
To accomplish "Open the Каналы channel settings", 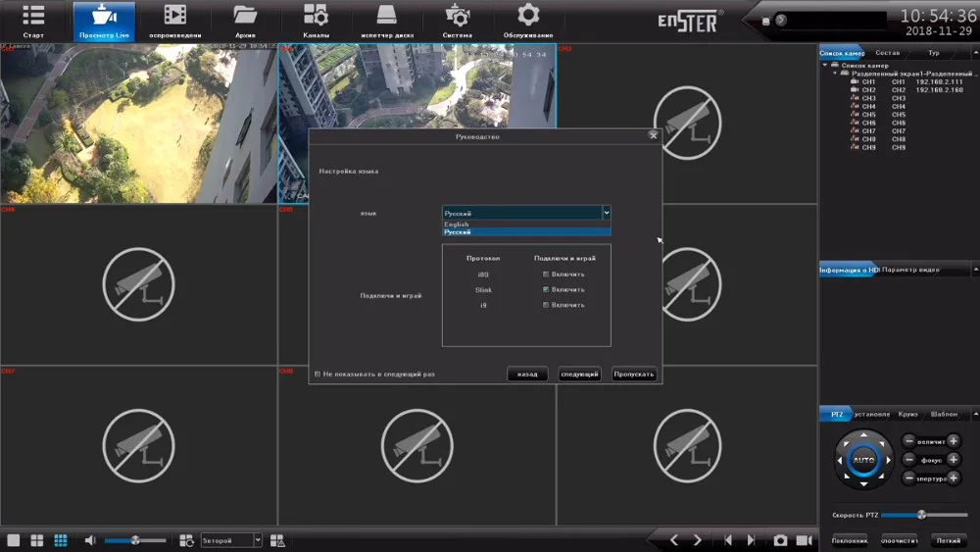I will click(316, 22).
